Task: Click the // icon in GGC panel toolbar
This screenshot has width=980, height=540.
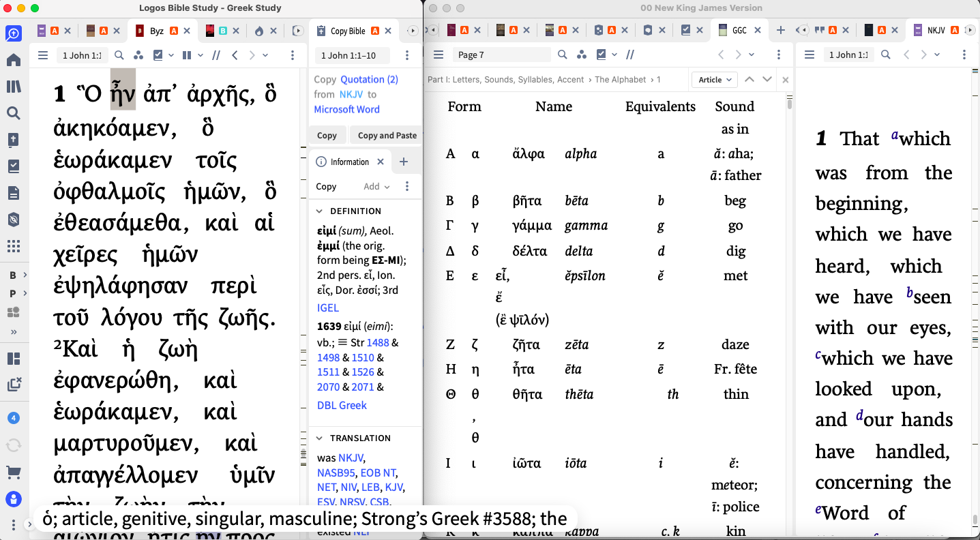Action: [x=630, y=55]
